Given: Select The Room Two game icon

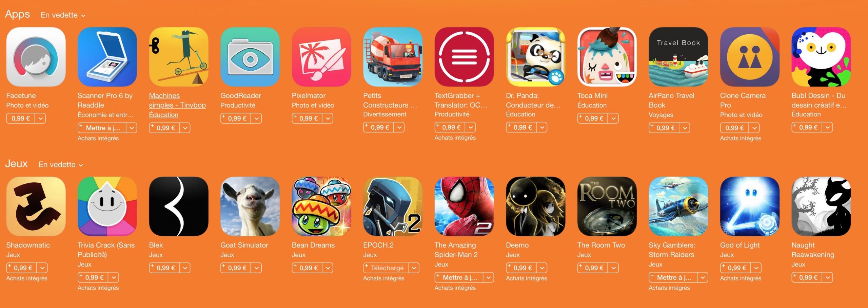Looking at the screenshot, I should tap(607, 206).
